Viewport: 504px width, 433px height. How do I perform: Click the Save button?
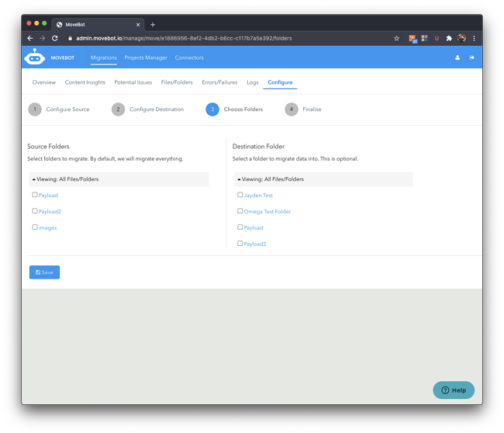45,272
